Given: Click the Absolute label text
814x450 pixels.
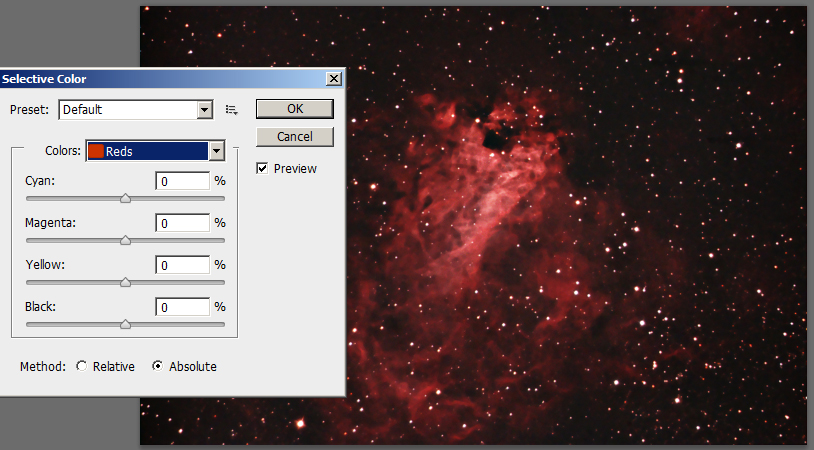Looking at the screenshot, I should click(193, 366).
